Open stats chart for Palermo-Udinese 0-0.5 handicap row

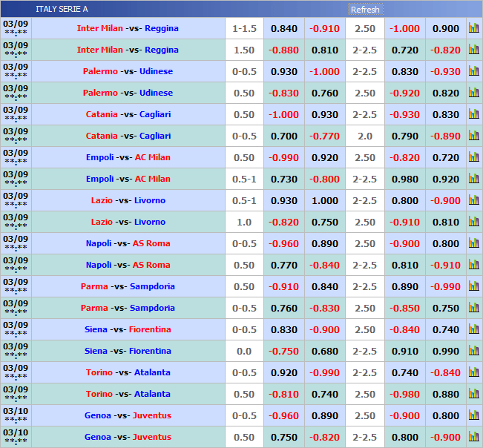pos(474,71)
